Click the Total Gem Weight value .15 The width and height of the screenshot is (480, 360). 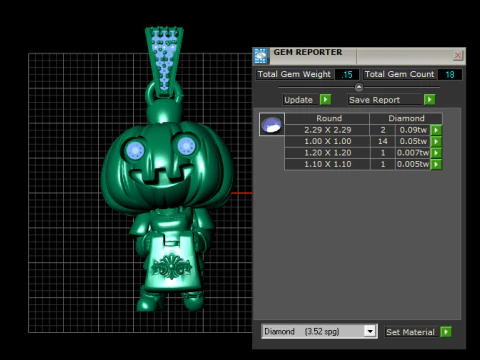[347, 74]
